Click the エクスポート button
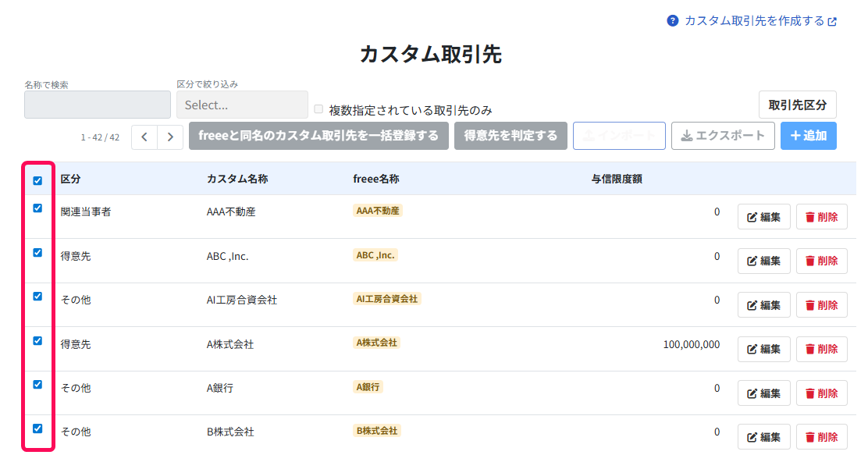The height and width of the screenshot is (455, 868). pos(723,136)
